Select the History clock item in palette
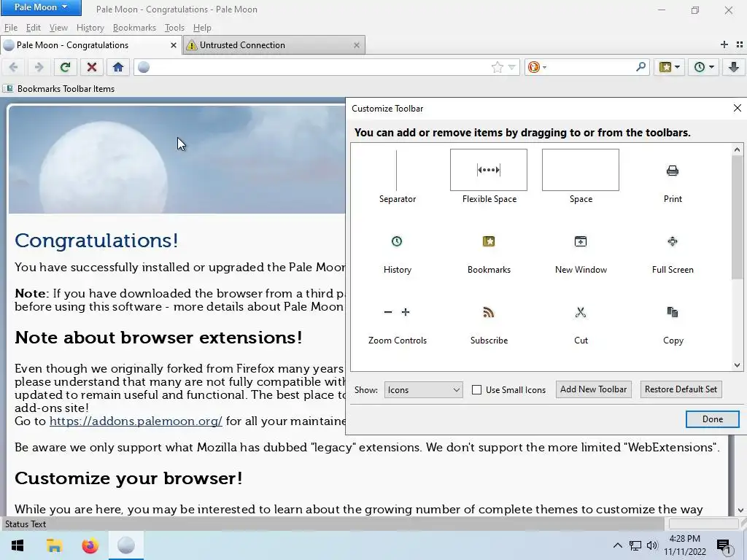747x560 pixels. pos(397,254)
